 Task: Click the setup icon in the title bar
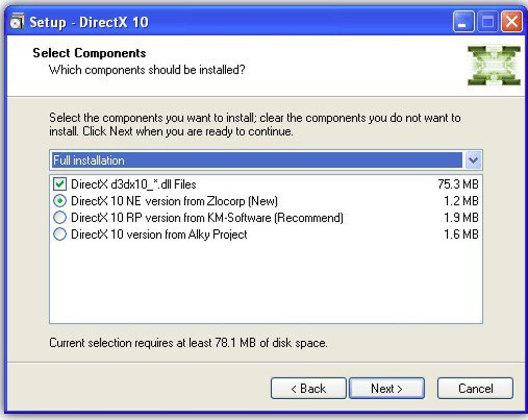(x=18, y=22)
